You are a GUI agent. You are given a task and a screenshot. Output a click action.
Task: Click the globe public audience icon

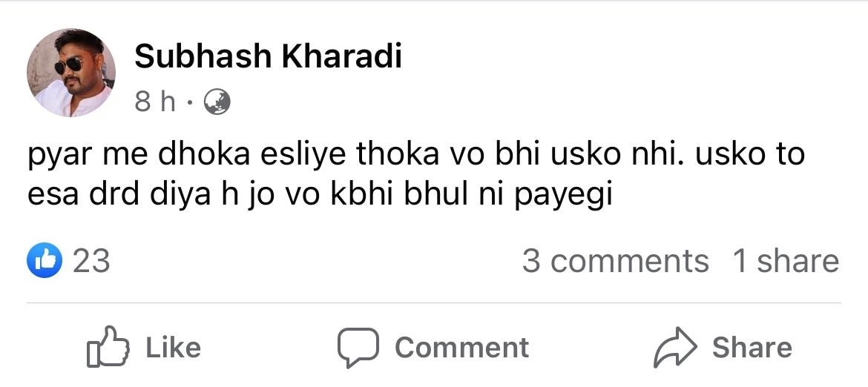217,102
